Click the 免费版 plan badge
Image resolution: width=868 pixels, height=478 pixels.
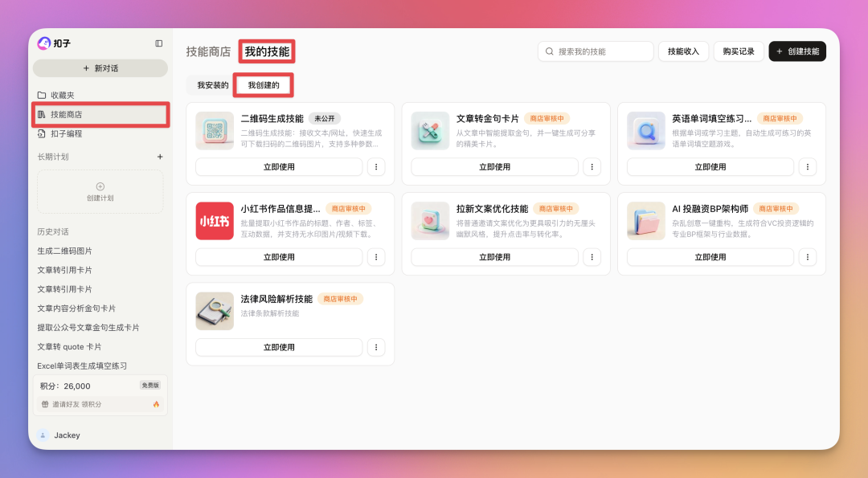click(150, 385)
